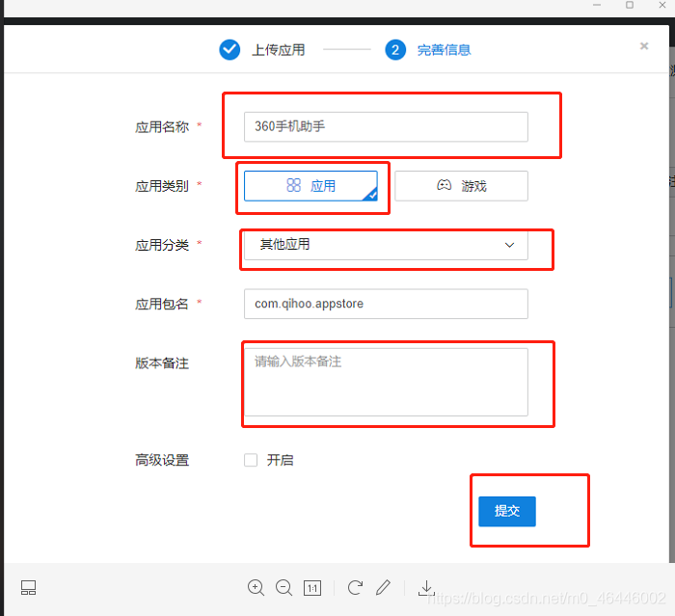Show image at 1:1 original size
675x616 pixels.
coord(312,588)
